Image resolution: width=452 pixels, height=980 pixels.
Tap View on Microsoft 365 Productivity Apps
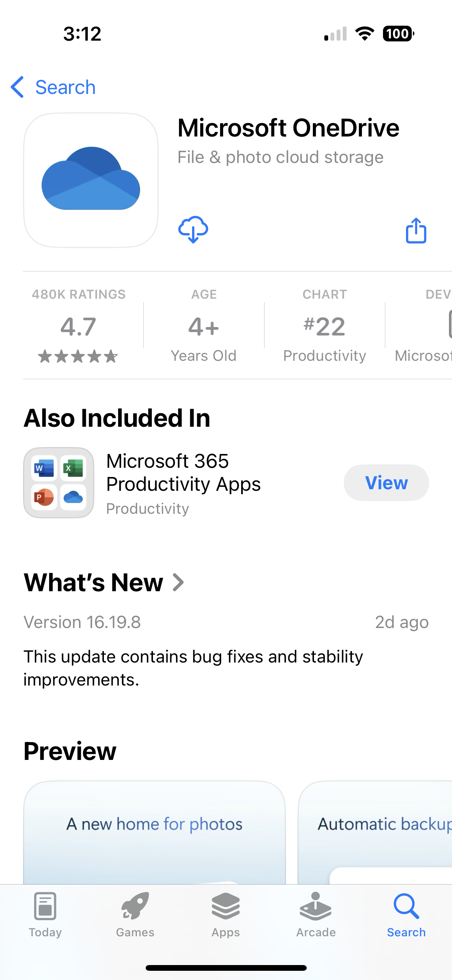point(386,483)
